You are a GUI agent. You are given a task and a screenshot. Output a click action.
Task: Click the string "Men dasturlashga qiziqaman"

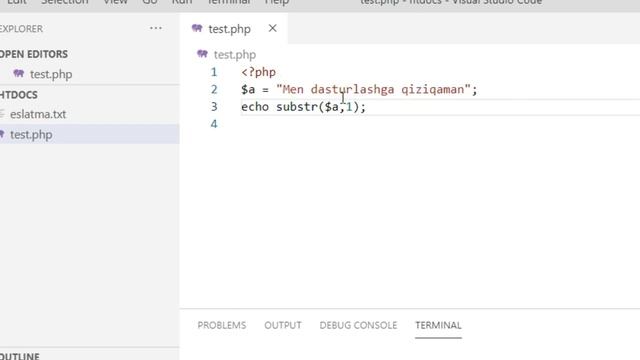373,89
